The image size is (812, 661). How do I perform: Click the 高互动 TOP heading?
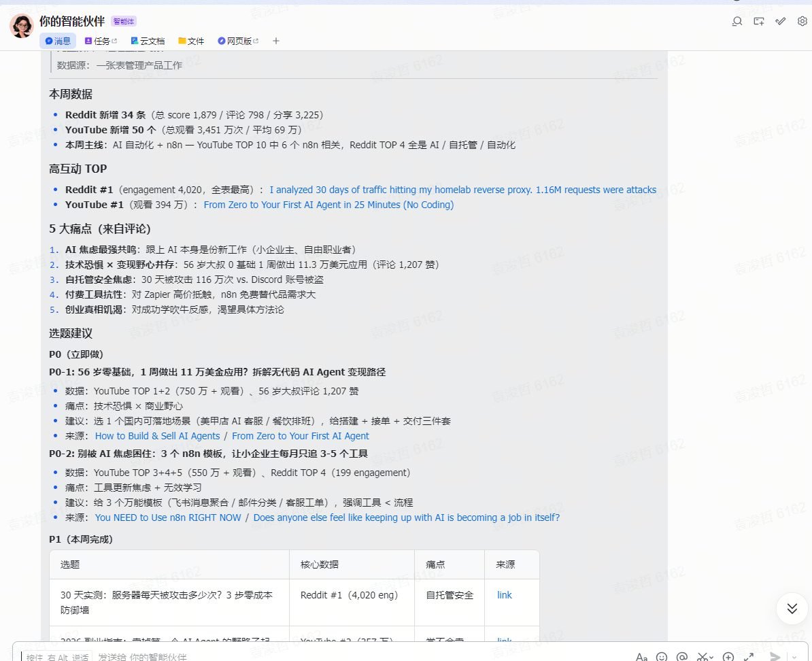click(x=78, y=169)
